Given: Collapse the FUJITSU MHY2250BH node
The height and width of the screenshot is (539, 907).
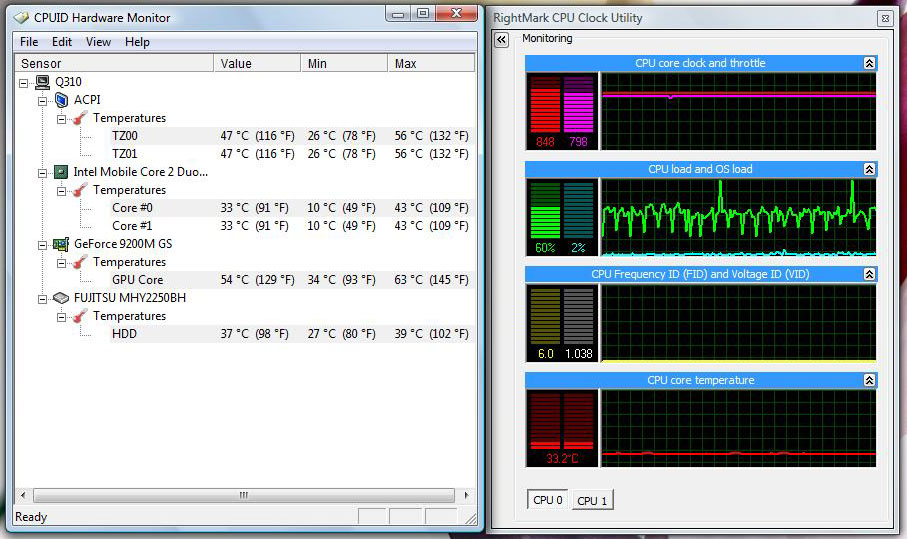Looking at the screenshot, I should (x=42, y=299).
